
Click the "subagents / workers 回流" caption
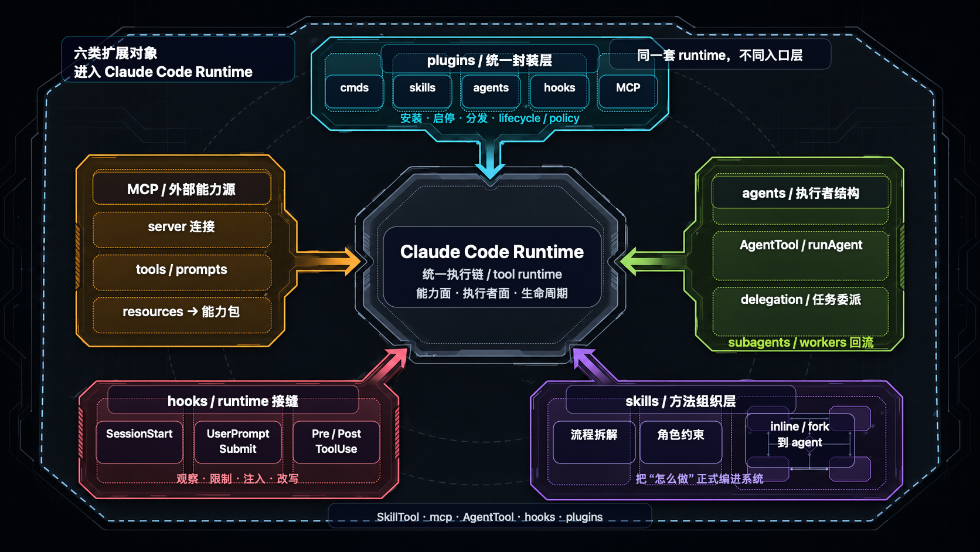[801, 342]
